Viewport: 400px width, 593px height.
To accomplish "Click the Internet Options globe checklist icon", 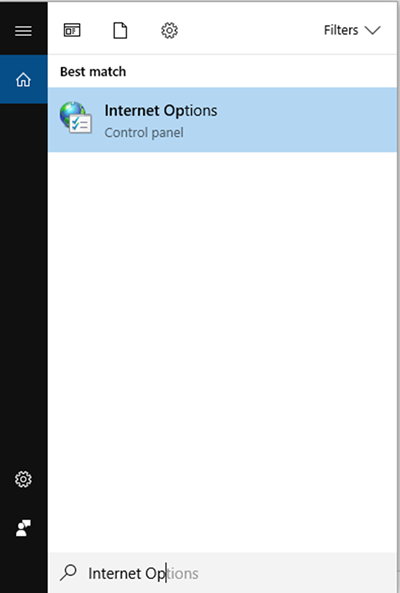I will pyautogui.click(x=76, y=117).
